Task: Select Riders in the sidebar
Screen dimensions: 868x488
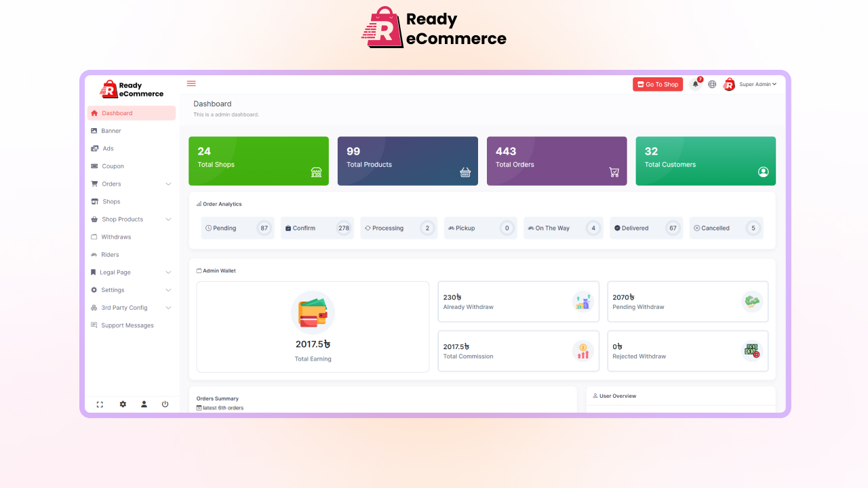Action: click(111, 254)
